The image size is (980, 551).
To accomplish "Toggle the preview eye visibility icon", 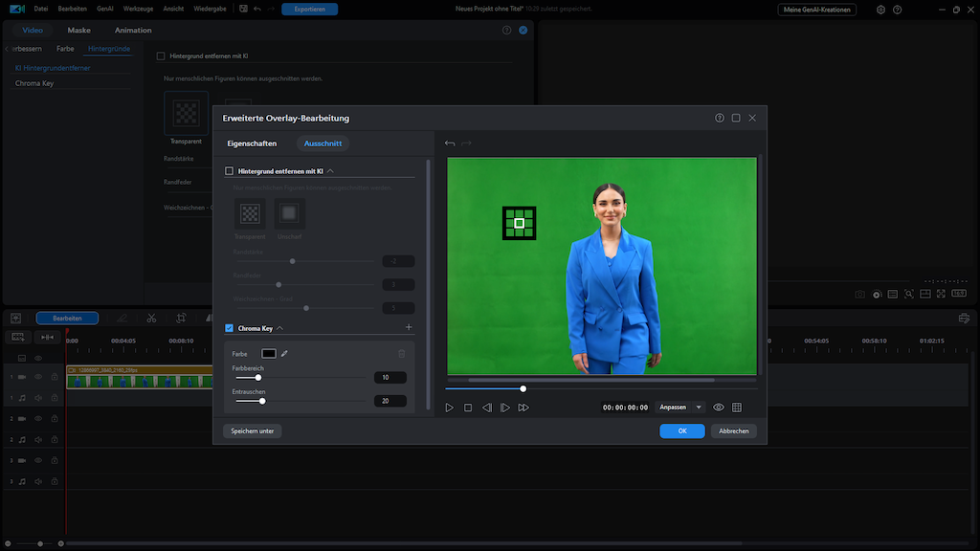I will coord(719,408).
